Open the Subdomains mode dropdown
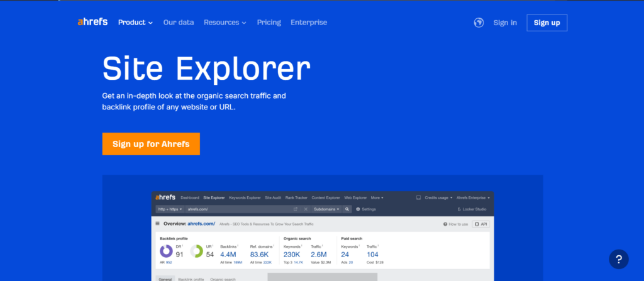The width and height of the screenshot is (644, 281). [x=326, y=209]
